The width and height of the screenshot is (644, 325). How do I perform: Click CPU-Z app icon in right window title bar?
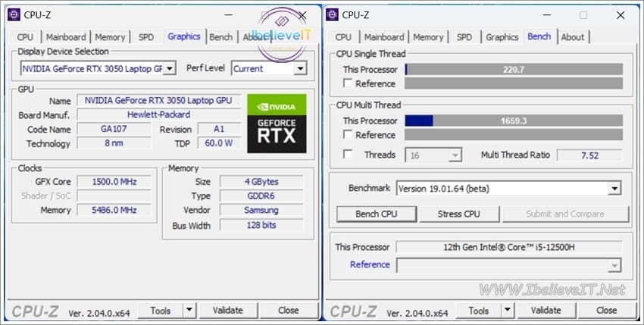click(332, 15)
